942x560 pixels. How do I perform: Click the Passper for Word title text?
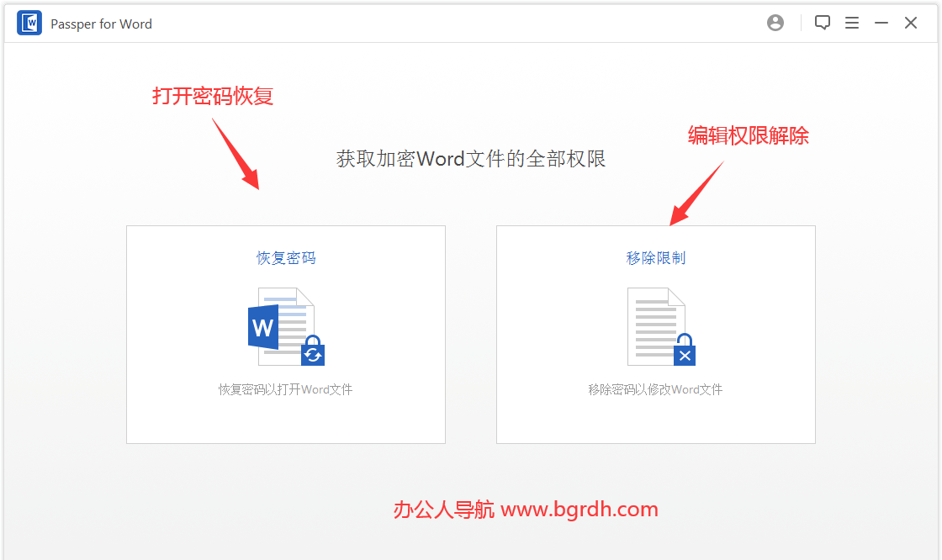(x=101, y=24)
